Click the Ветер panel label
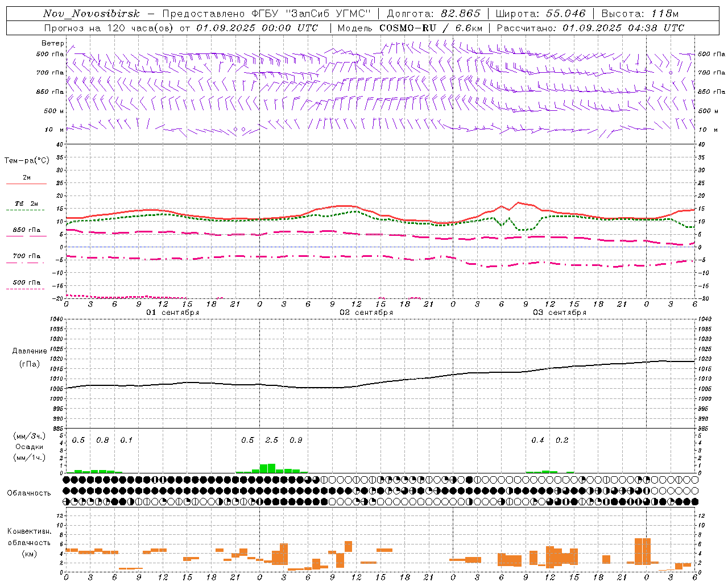 coord(52,43)
